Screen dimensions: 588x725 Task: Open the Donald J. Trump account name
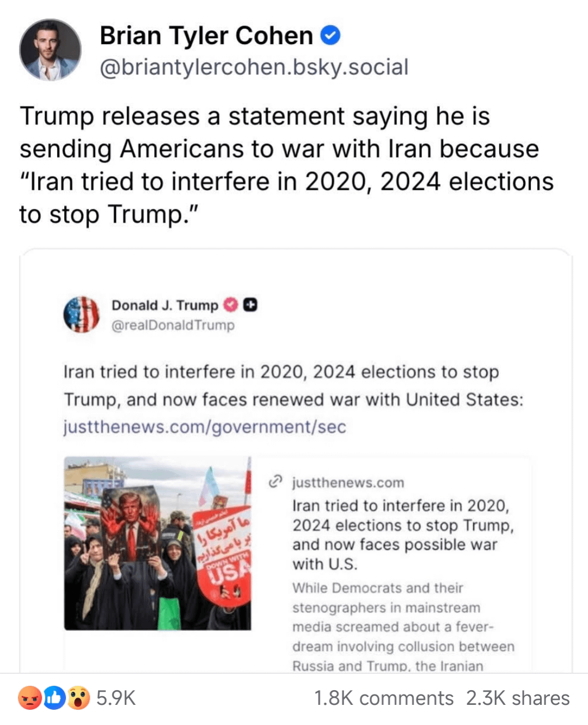pos(164,305)
